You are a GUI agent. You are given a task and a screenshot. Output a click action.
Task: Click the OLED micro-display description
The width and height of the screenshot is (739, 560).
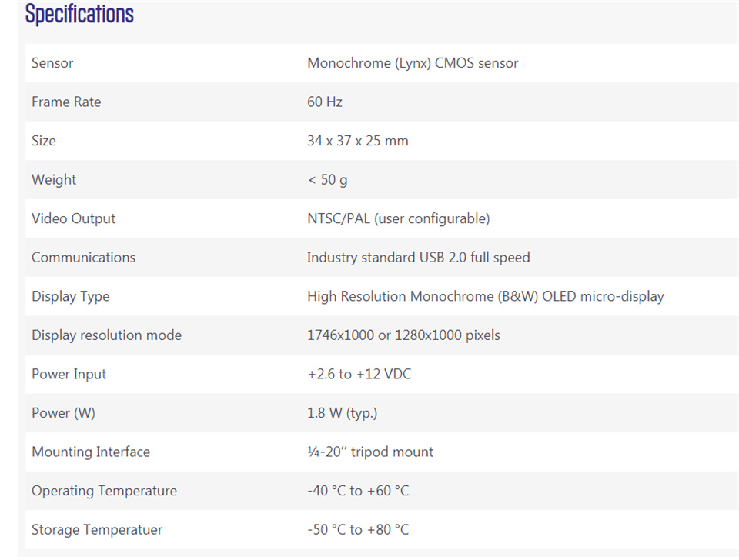click(486, 296)
